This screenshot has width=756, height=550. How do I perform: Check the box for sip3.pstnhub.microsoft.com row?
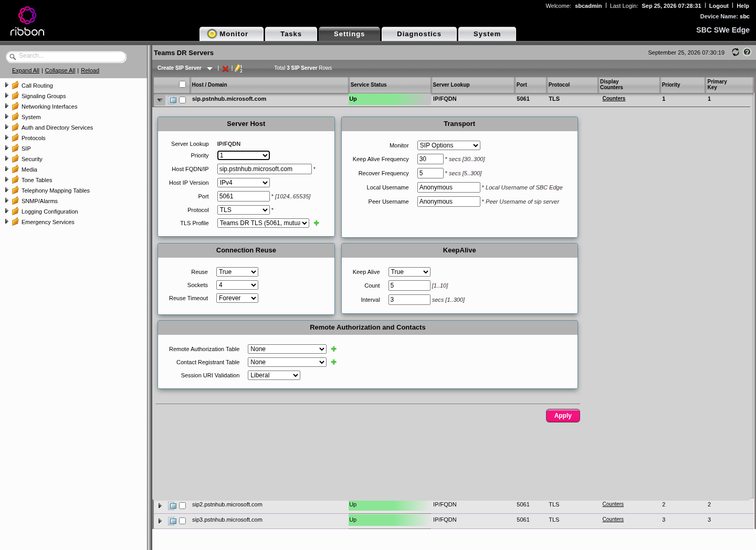(182, 521)
